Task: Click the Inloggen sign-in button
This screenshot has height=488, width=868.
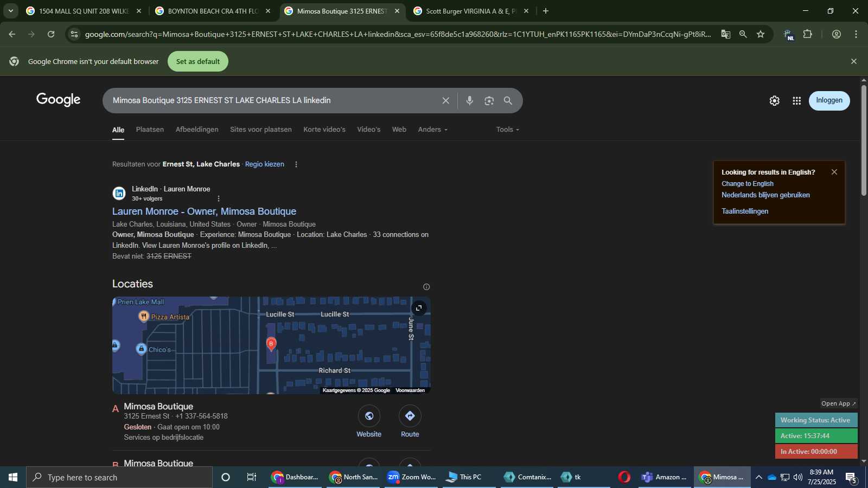Action: tap(829, 100)
